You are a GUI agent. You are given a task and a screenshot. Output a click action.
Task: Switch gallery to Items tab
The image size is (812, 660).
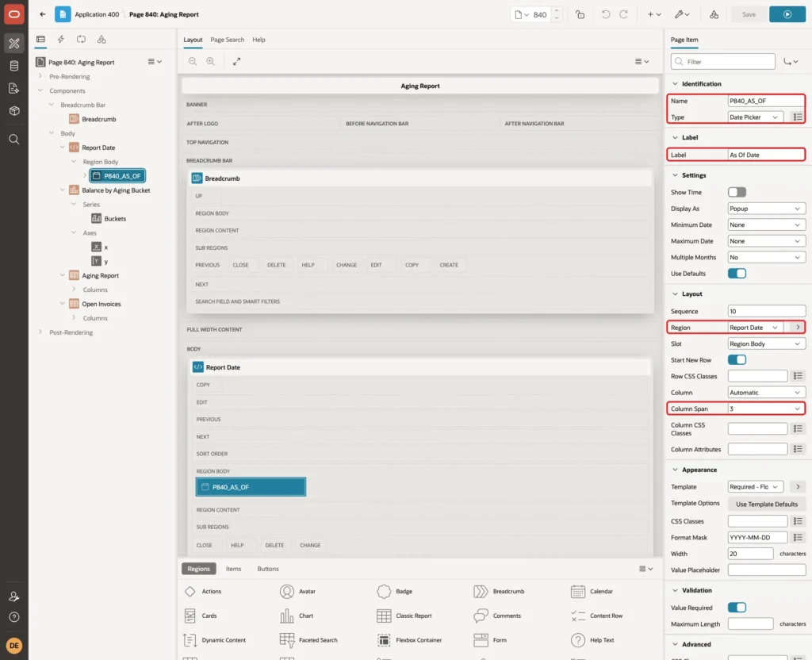[x=234, y=569]
